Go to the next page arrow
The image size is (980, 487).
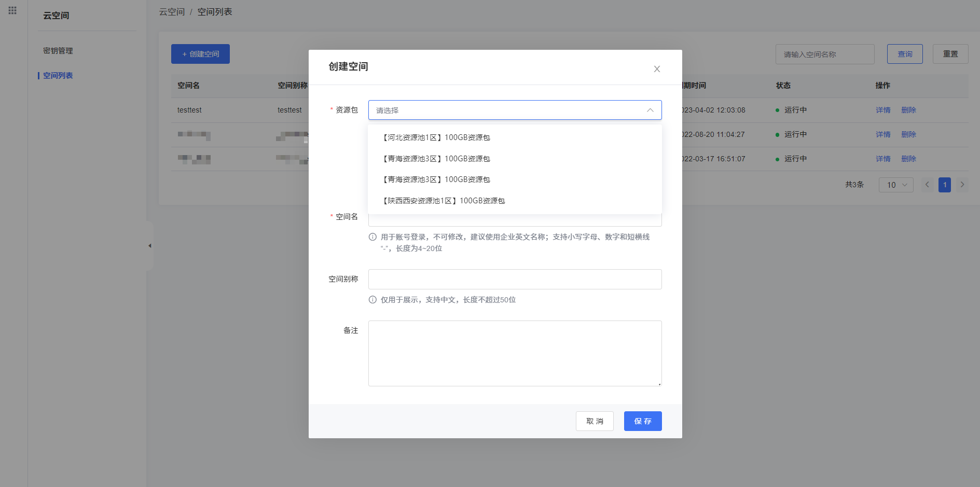(x=962, y=185)
